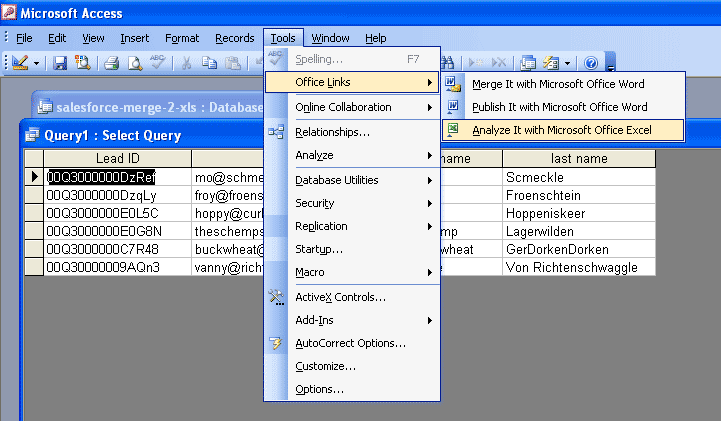This screenshot has height=421, width=721.
Task: Click the ActiveX Controls tools icon
Action: point(276,297)
